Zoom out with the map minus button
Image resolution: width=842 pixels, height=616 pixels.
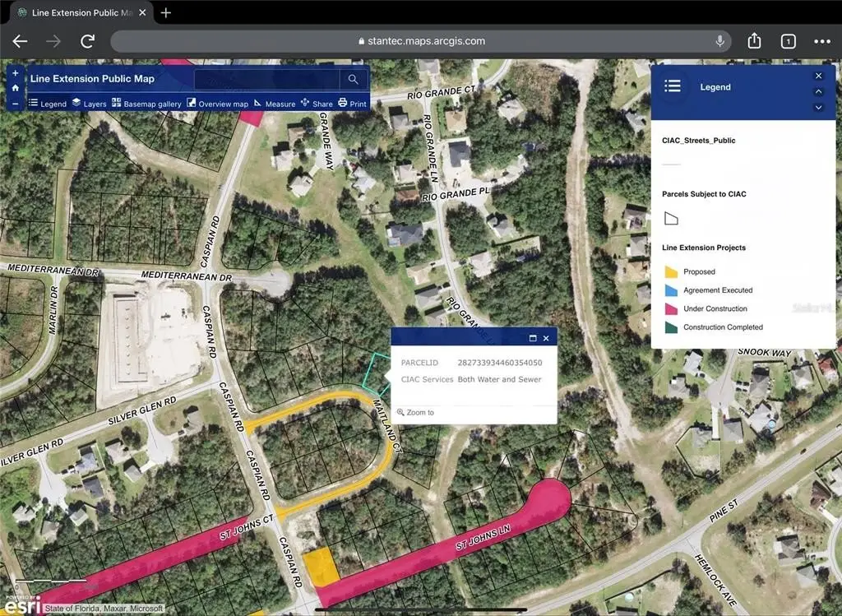coord(15,104)
